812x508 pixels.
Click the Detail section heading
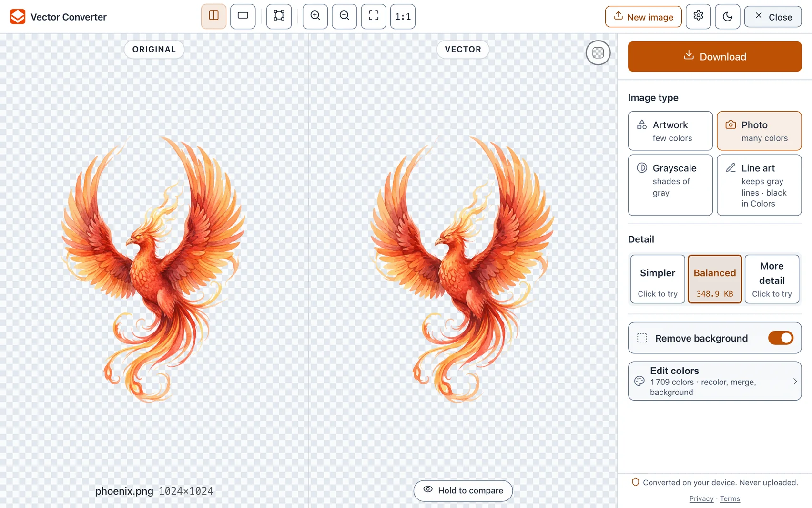click(641, 239)
